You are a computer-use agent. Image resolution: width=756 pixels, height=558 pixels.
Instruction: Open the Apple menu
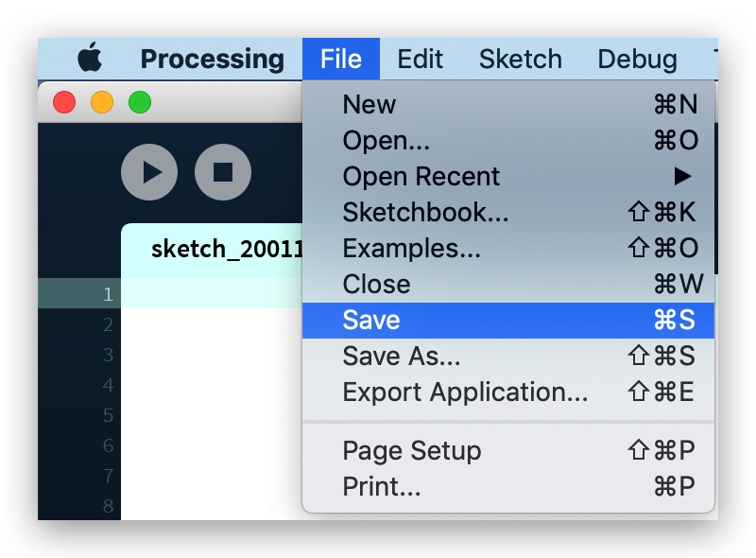click(90, 58)
